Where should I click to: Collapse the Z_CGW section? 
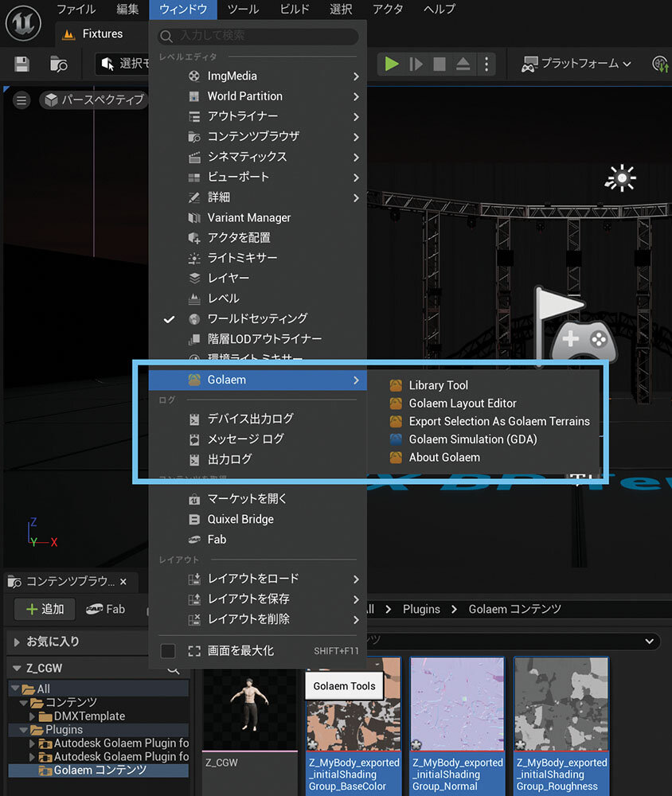pyautogui.click(x=17, y=669)
